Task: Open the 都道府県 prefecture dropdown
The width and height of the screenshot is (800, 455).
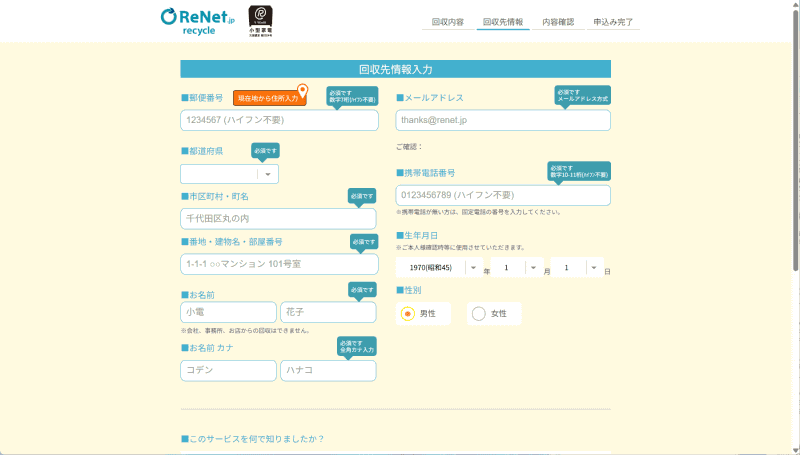Action: click(x=229, y=174)
